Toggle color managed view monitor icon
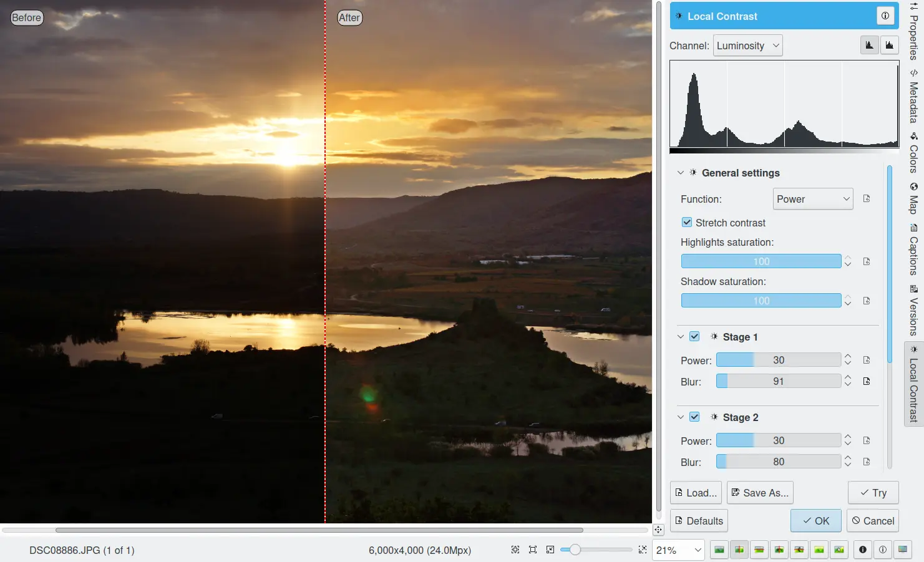 tap(902, 550)
